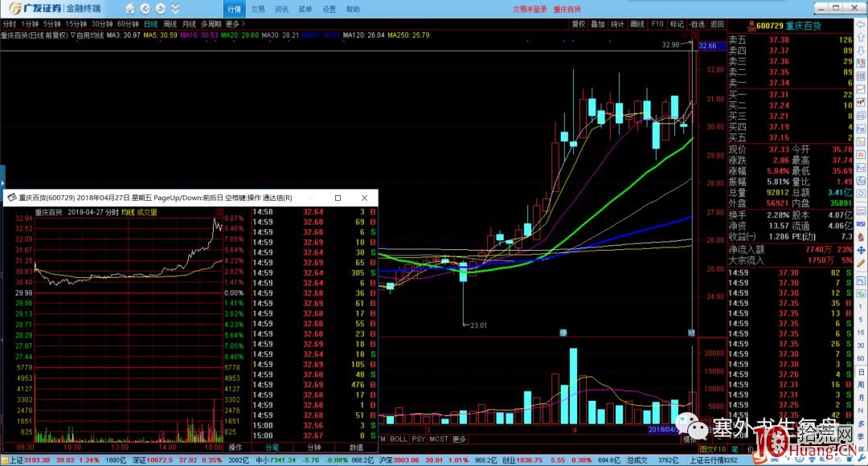Image resolution: width=868 pixels, height=466 pixels.
Task: Switch to 分笔 tab in popup
Action: (272, 448)
